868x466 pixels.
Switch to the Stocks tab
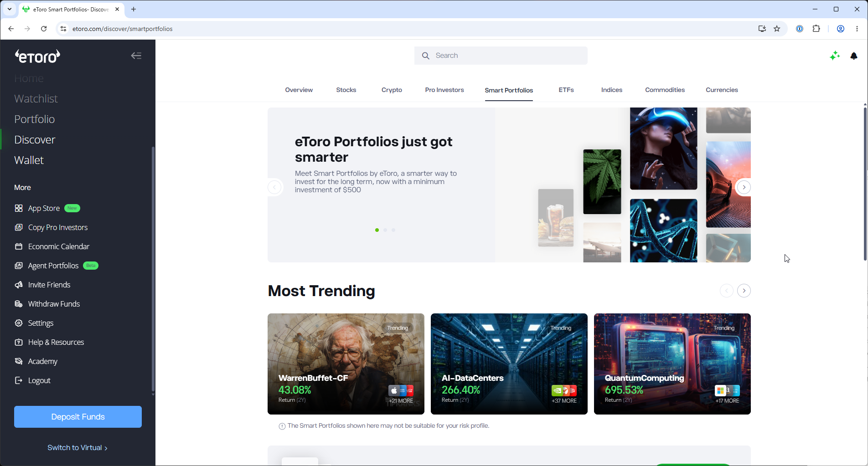click(x=346, y=90)
